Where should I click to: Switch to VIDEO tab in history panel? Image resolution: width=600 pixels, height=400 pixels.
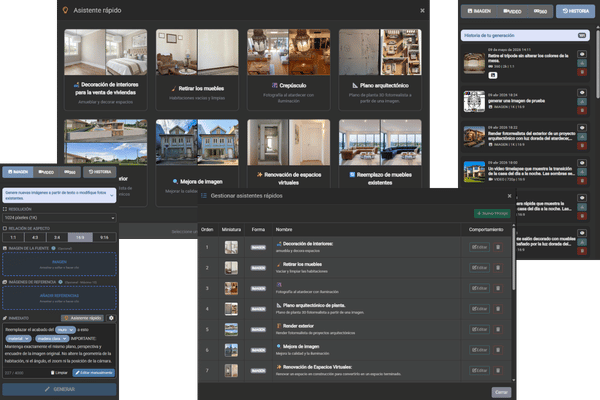[512, 11]
